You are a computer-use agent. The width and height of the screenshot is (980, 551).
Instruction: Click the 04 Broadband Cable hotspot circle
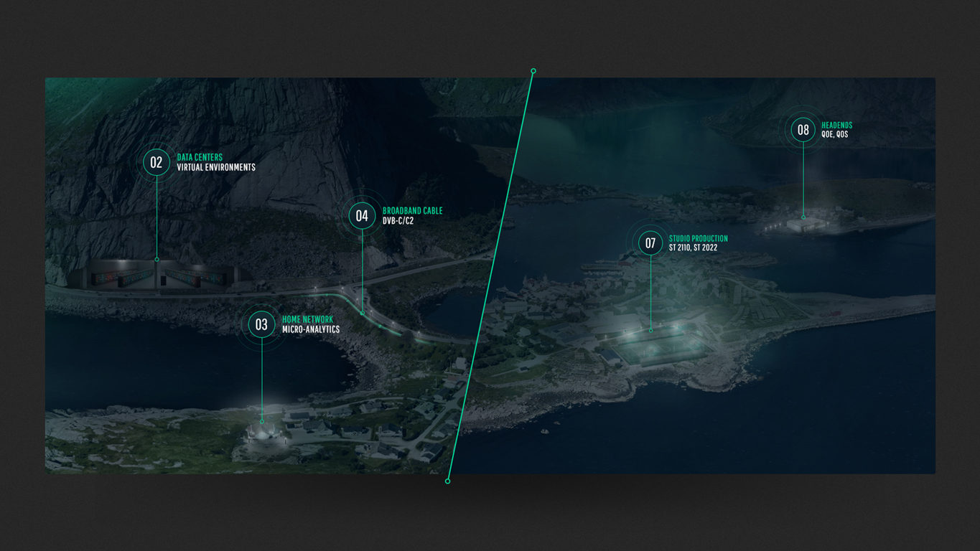[362, 216]
